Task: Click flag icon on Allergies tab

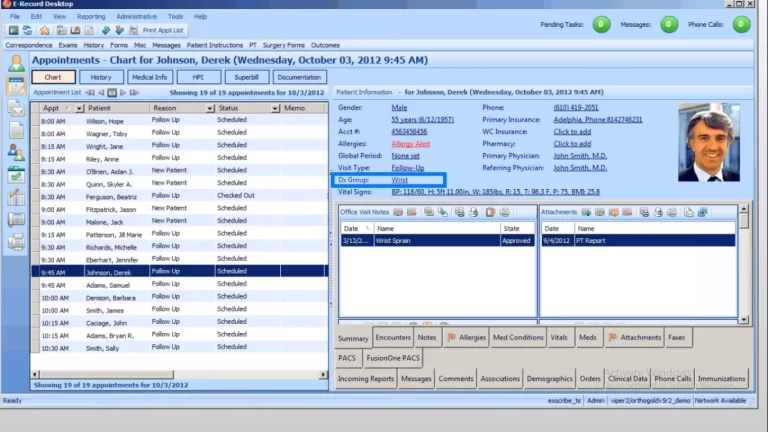Action: pos(451,337)
